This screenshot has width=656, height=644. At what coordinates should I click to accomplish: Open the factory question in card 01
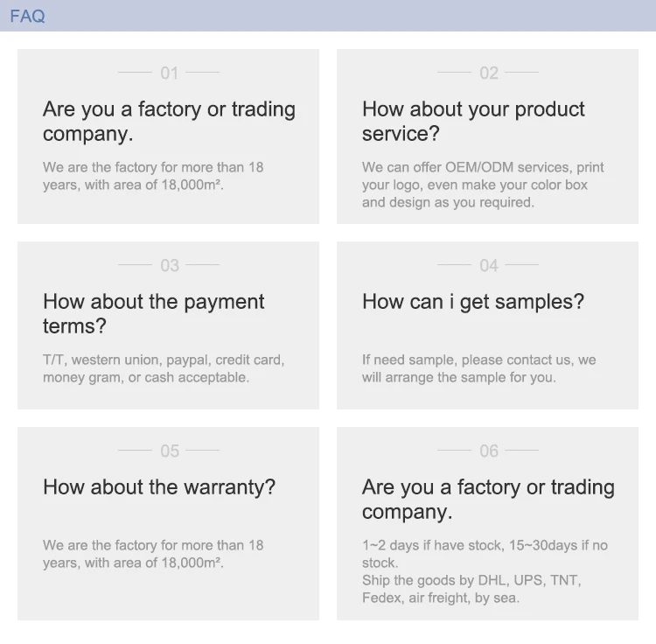[x=169, y=122]
